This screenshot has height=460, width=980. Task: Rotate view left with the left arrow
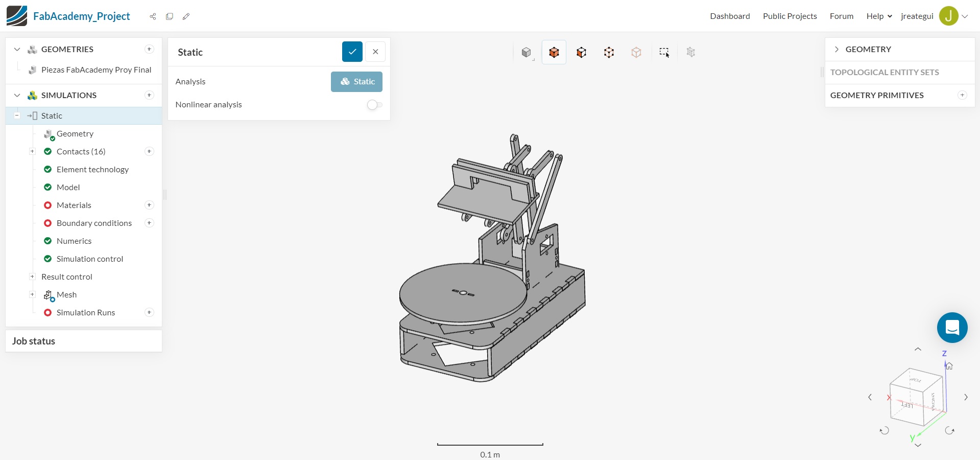point(870,397)
